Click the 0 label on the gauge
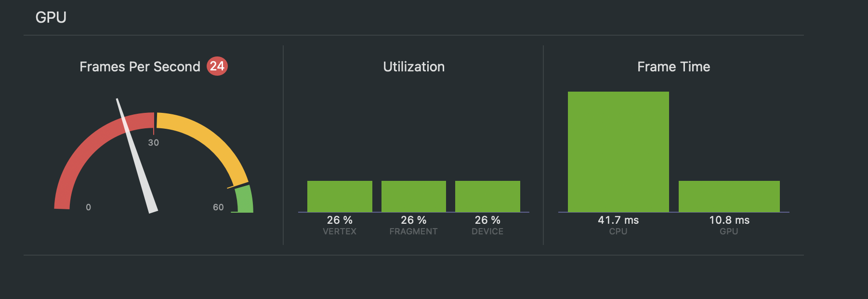The width and height of the screenshot is (868, 299). [x=88, y=207]
